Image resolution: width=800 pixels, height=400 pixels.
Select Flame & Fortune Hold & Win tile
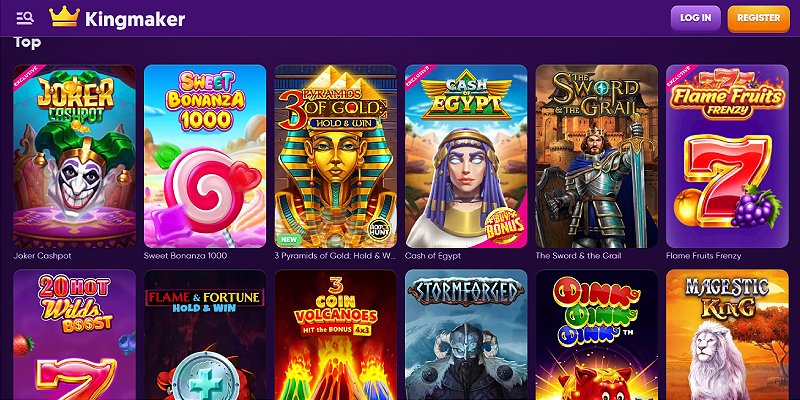pyautogui.click(x=205, y=335)
